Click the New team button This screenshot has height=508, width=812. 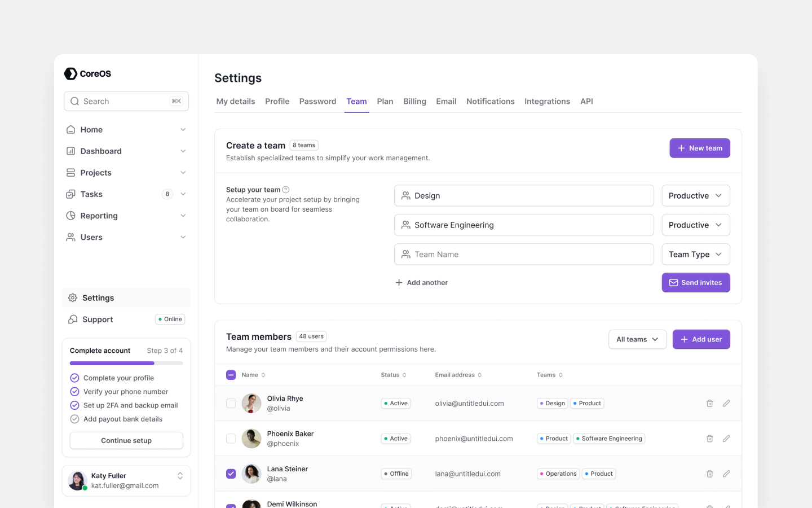click(x=700, y=148)
